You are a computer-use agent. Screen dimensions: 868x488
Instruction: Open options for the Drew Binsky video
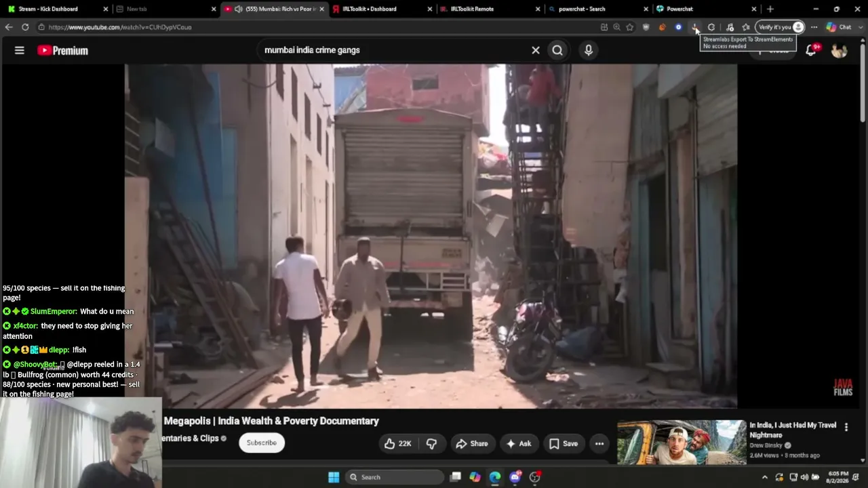[x=846, y=427]
